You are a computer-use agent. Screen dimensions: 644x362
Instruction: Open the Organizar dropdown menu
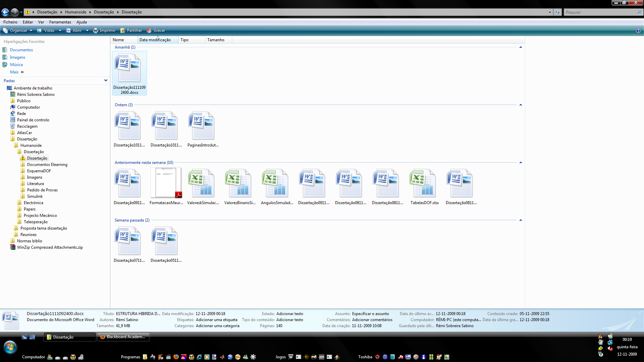point(18,31)
